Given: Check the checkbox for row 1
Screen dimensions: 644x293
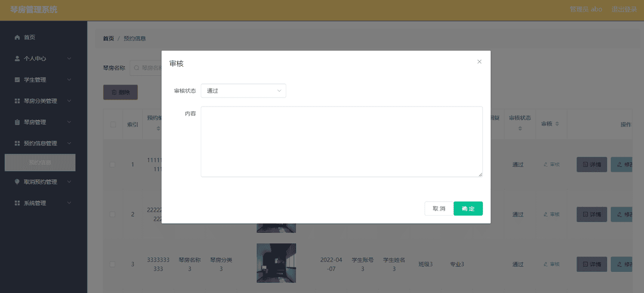Looking at the screenshot, I should 113,164.
